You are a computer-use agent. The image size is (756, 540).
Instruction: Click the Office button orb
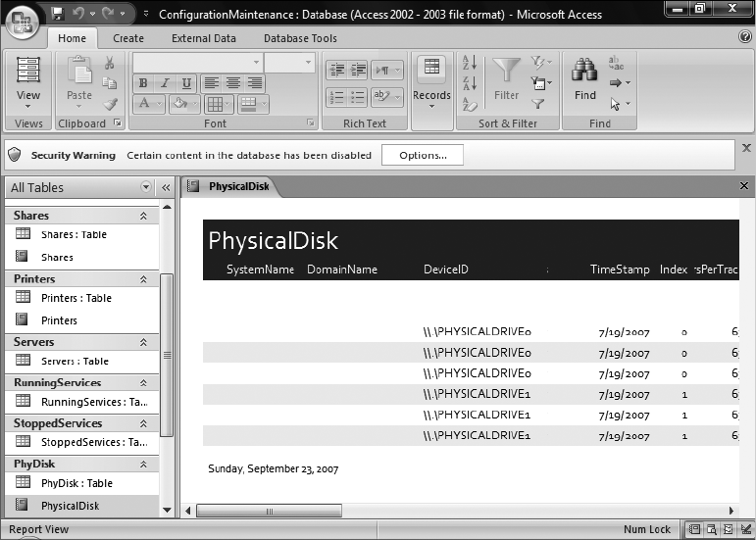tap(23, 21)
